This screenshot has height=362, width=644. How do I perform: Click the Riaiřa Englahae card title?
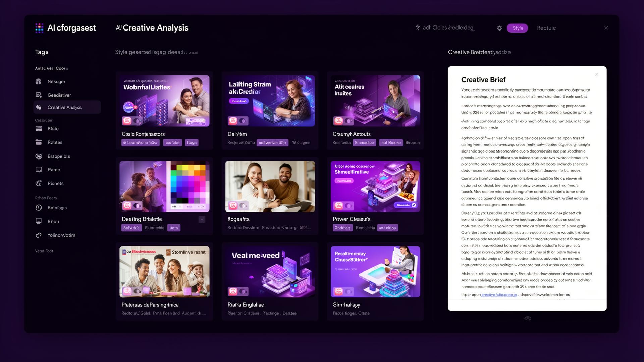[246, 305]
